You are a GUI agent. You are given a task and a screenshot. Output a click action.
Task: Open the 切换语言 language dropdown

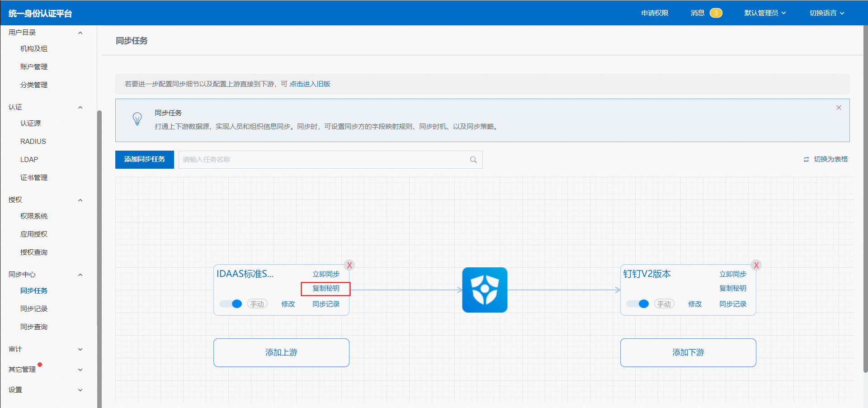pos(826,13)
